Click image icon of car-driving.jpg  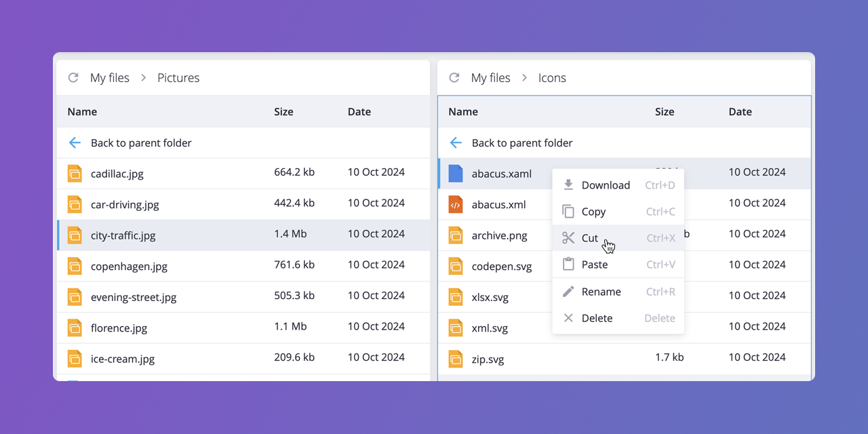click(x=75, y=204)
